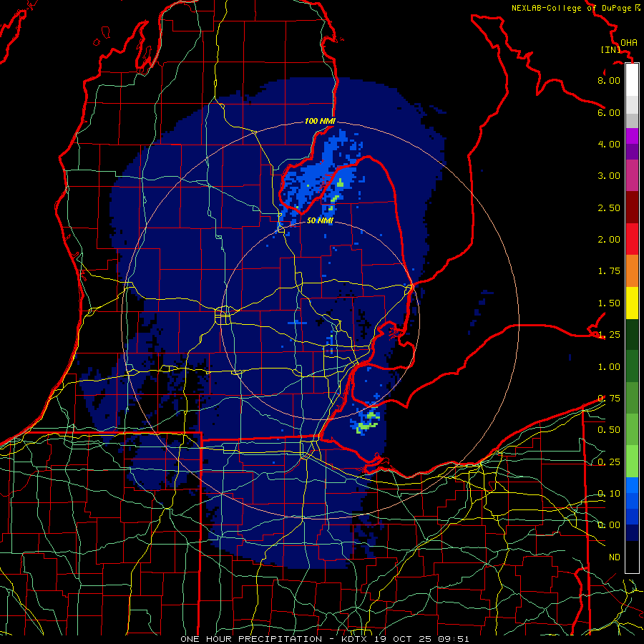Click the KDTX radar site identifier
The image size is (644, 644).
pos(356,639)
